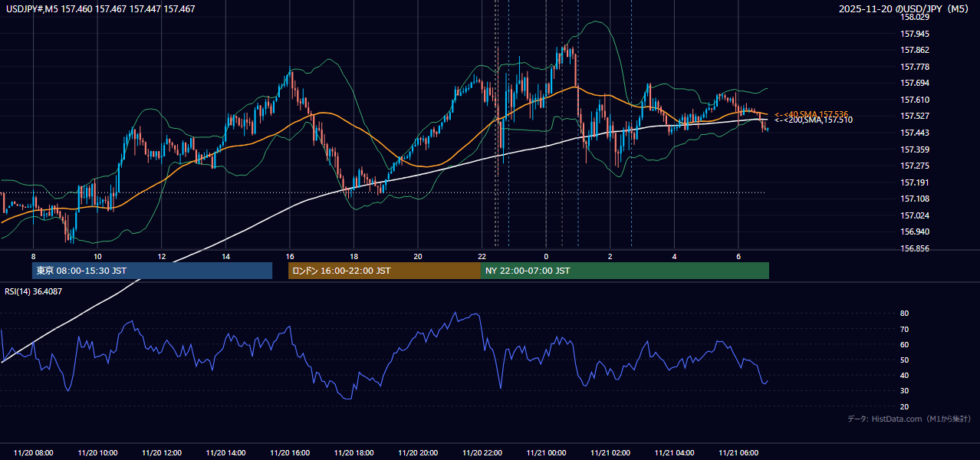
Task: Click the RSI scale value 30
Action: point(905,391)
